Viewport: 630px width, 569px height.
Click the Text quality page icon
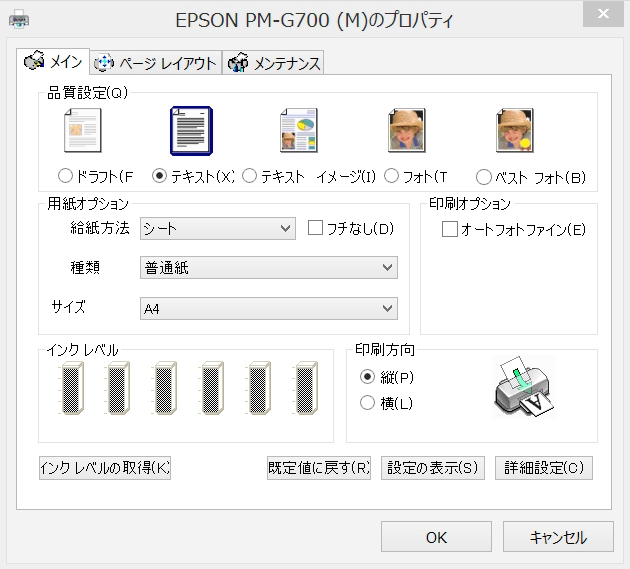tap(191, 131)
